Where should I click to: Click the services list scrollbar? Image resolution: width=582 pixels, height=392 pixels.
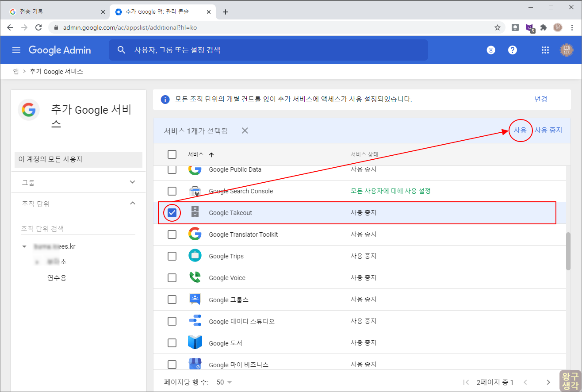(568, 251)
